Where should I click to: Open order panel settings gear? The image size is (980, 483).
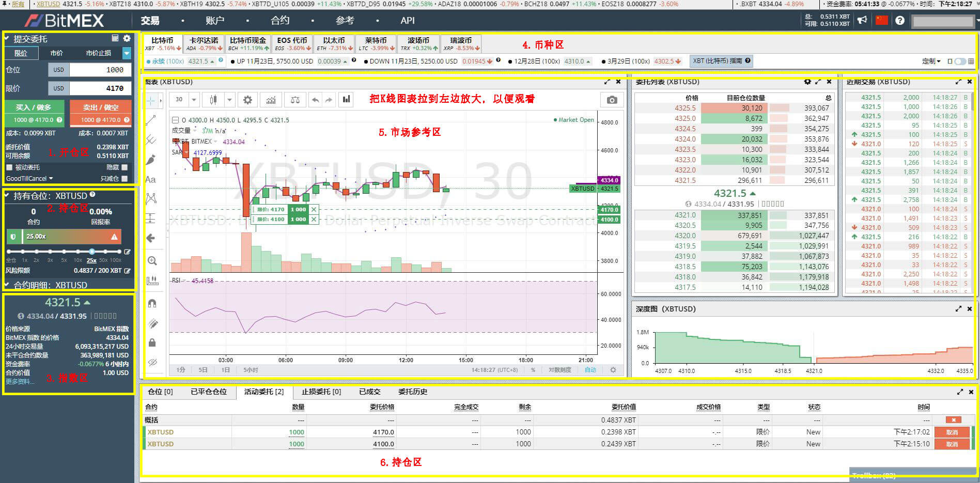pyautogui.click(x=127, y=39)
